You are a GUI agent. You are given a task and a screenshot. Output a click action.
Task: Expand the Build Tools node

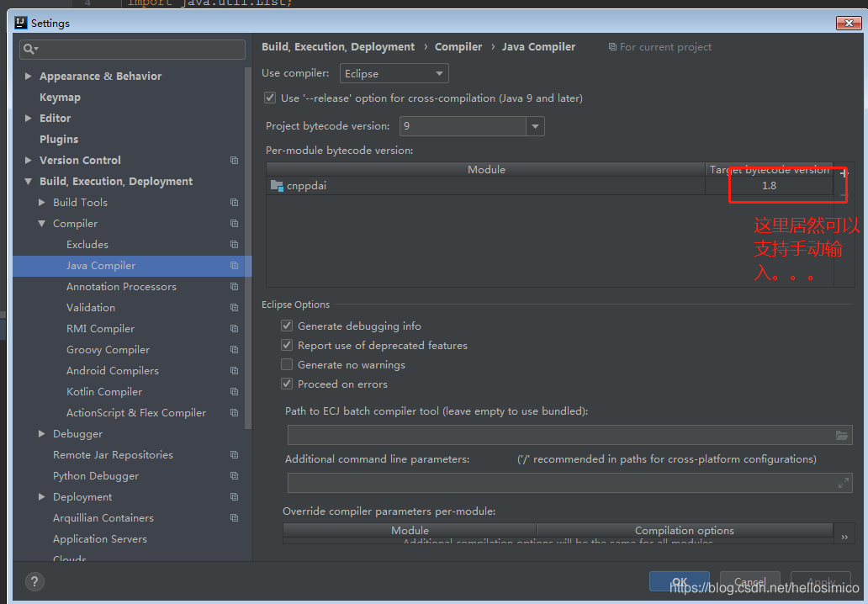tap(41, 203)
